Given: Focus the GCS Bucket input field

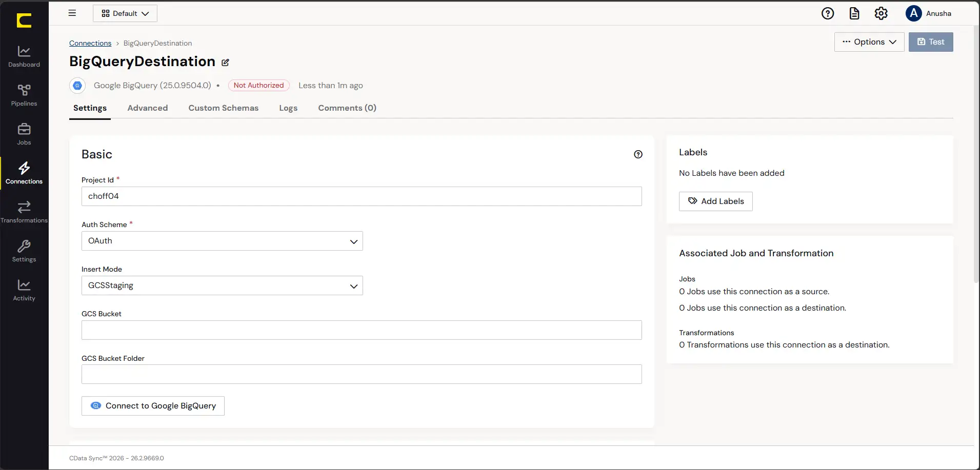Looking at the screenshot, I should (x=362, y=330).
